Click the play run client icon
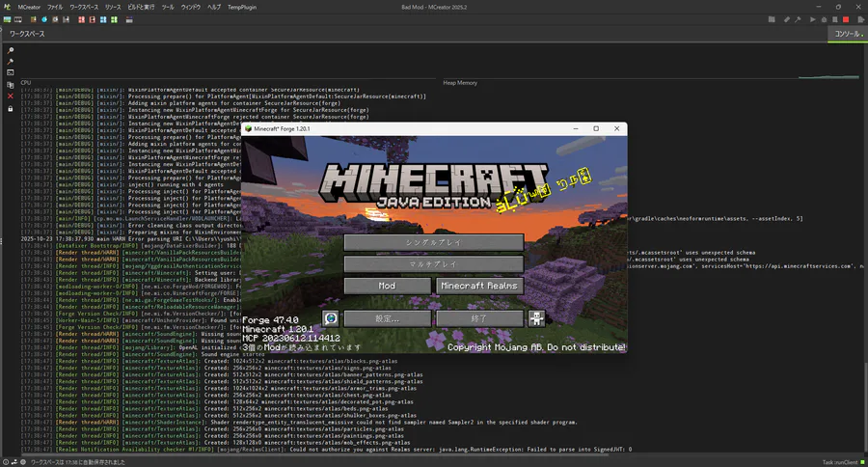This screenshot has width=868, height=467. (x=813, y=19)
